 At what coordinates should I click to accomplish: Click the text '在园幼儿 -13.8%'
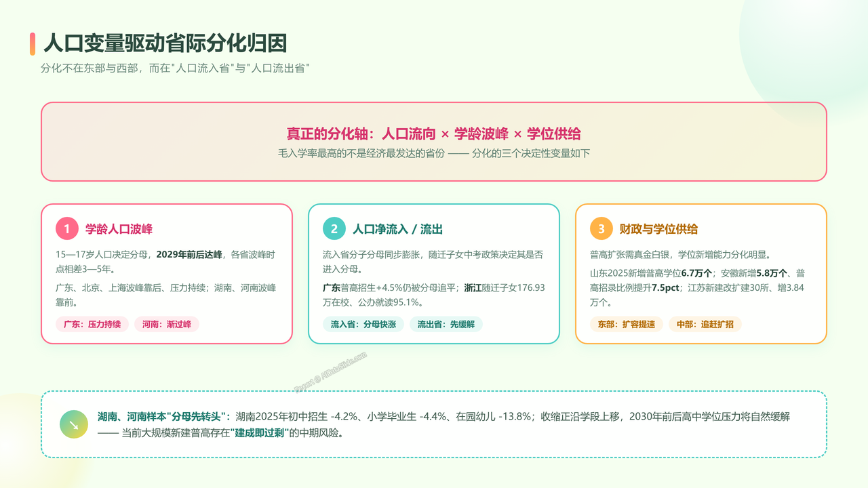[x=494, y=417]
